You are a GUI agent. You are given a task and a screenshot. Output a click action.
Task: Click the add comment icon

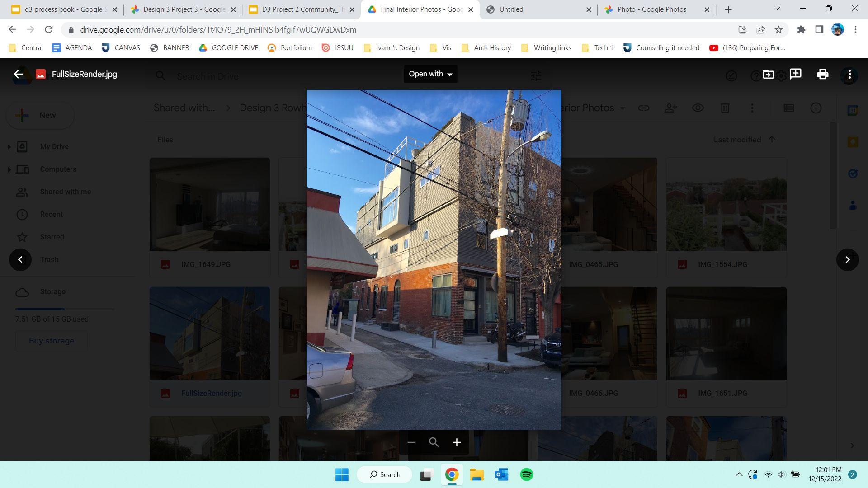coord(795,74)
